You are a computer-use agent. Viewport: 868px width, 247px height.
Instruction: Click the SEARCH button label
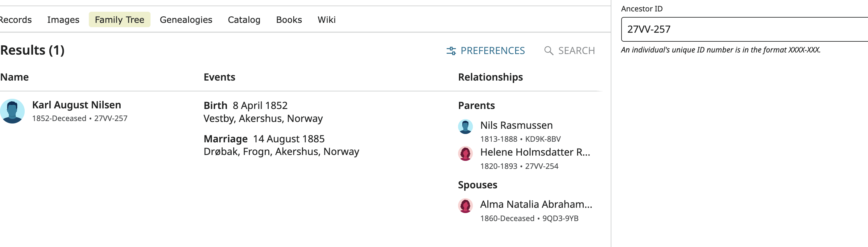pyautogui.click(x=577, y=51)
